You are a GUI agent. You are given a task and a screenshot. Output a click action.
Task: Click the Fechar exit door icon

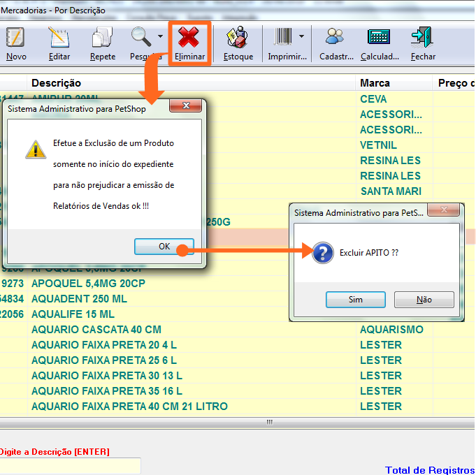[x=422, y=38]
